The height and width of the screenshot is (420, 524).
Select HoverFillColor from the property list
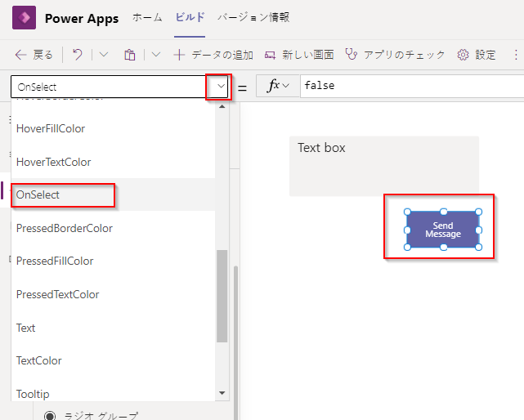pos(113,128)
